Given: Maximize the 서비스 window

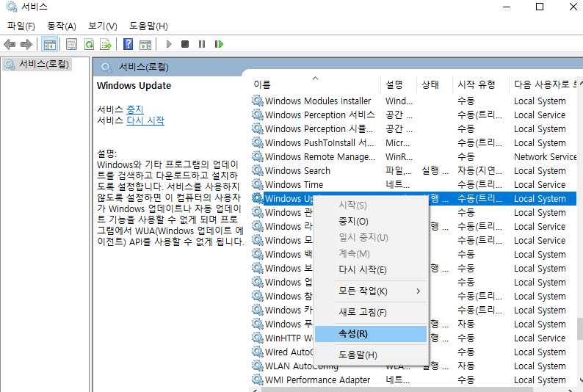Looking at the screenshot, I should pyautogui.click(x=540, y=7).
